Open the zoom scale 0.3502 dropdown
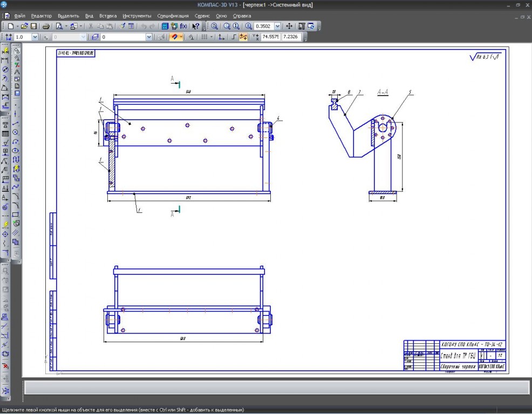The height and width of the screenshot is (414, 532). 277,26
